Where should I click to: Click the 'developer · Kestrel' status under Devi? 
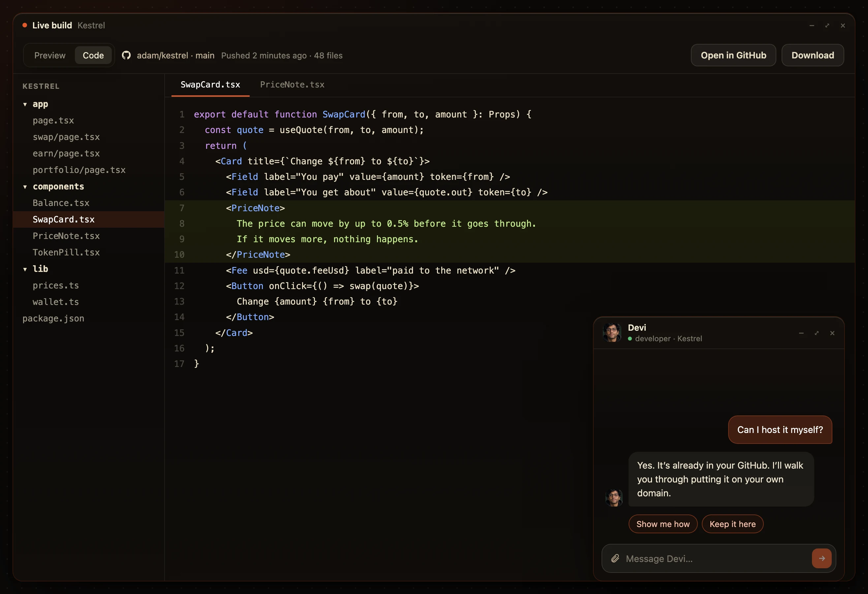pyautogui.click(x=668, y=339)
